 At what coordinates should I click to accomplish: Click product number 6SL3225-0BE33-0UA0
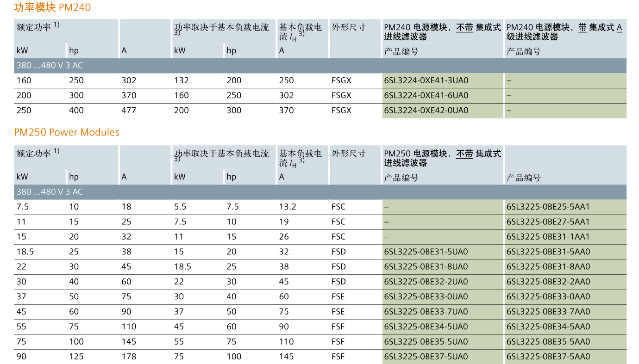[x=426, y=296]
